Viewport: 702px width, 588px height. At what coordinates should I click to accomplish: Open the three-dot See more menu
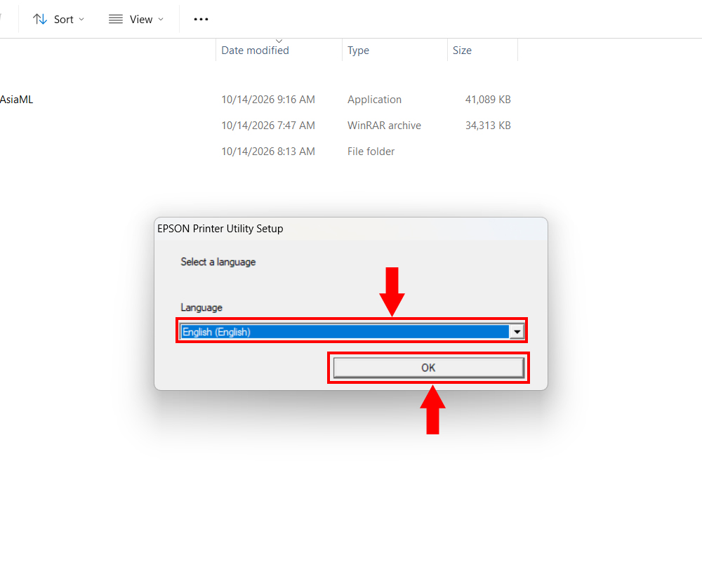coord(201,19)
